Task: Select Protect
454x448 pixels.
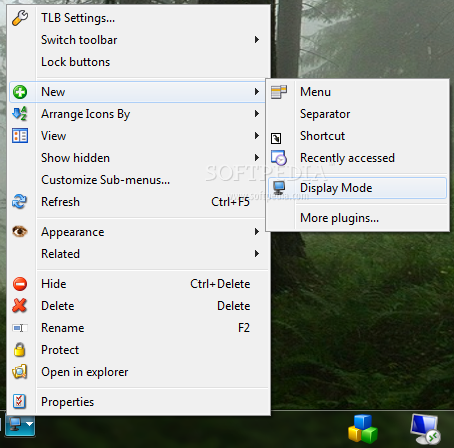Action: (139, 350)
